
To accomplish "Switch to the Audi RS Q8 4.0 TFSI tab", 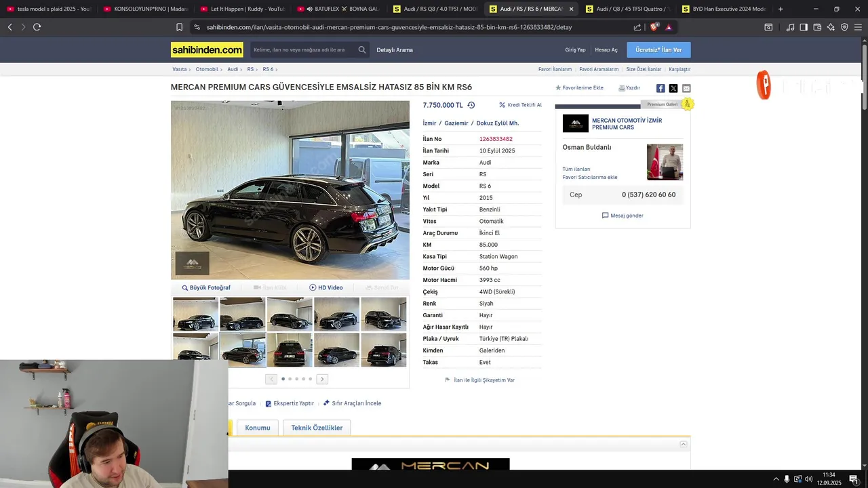I will [x=435, y=9].
